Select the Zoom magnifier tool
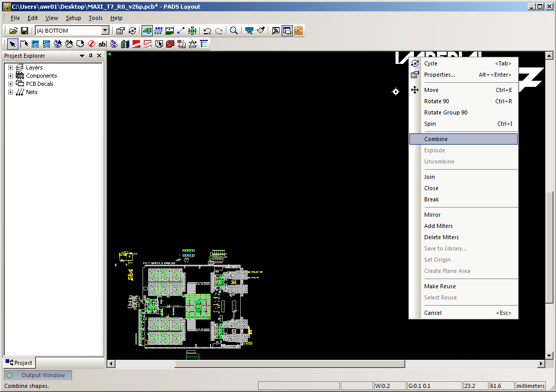Viewport: 556px width, 392px height. pyautogui.click(x=234, y=31)
